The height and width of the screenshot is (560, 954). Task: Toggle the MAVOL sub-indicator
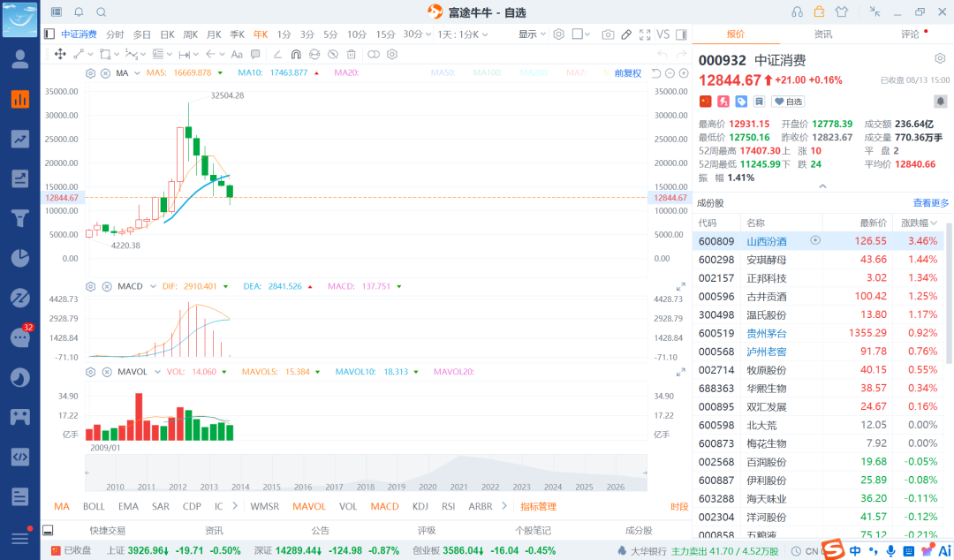(309, 506)
